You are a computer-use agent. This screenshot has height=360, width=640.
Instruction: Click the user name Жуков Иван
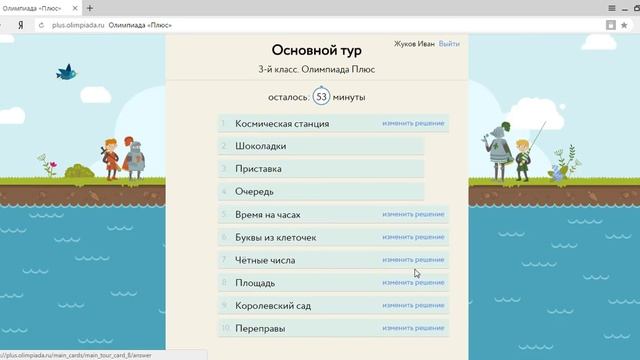pos(414,44)
